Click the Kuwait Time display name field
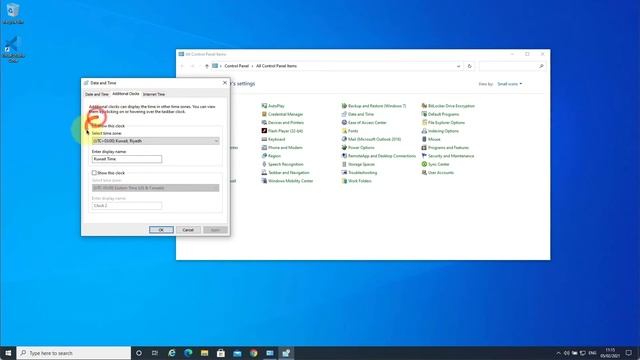 click(127, 159)
